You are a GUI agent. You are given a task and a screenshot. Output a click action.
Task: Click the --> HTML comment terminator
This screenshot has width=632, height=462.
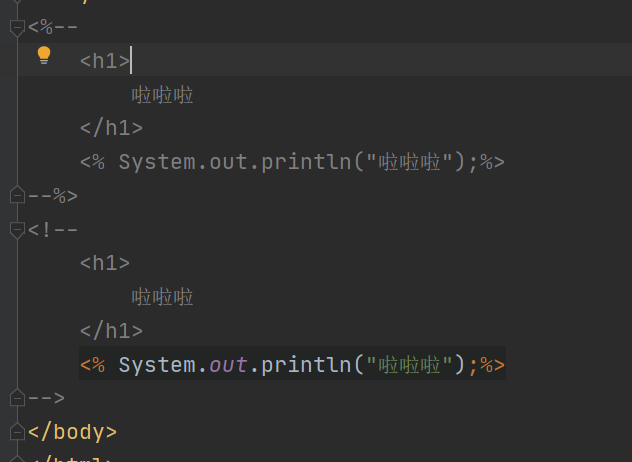click(46, 398)
